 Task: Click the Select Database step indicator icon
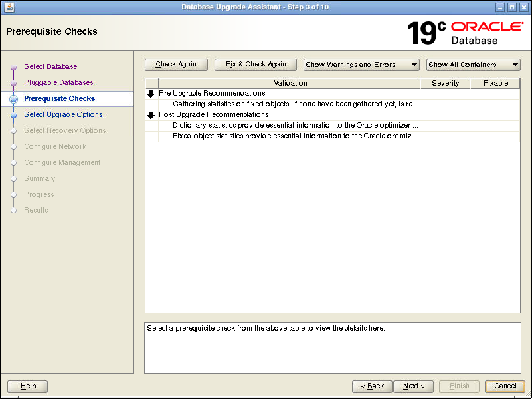pyautogui.click(x=14, y=66)
